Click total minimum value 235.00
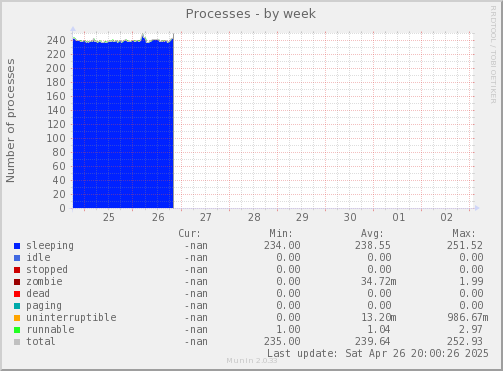This screenshot has height=371, width=503. (x=282, y=342)
